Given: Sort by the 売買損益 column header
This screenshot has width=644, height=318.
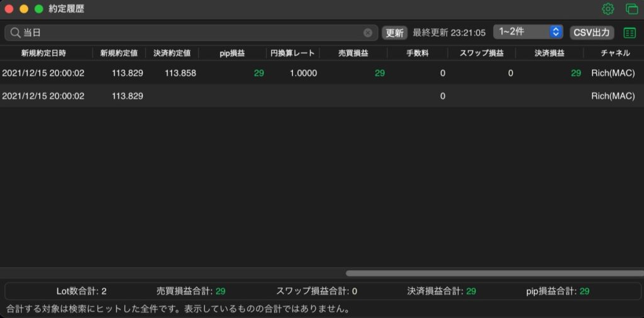Looking at the screenshot, I should point(353,53).
